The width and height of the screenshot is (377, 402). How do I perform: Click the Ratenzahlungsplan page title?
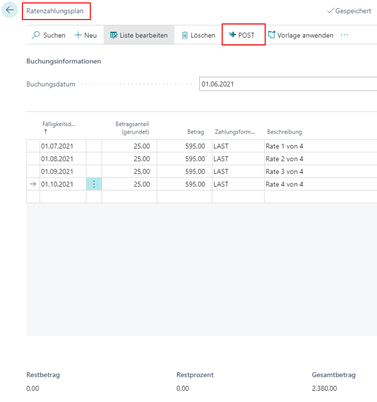(x=55, y=11)
